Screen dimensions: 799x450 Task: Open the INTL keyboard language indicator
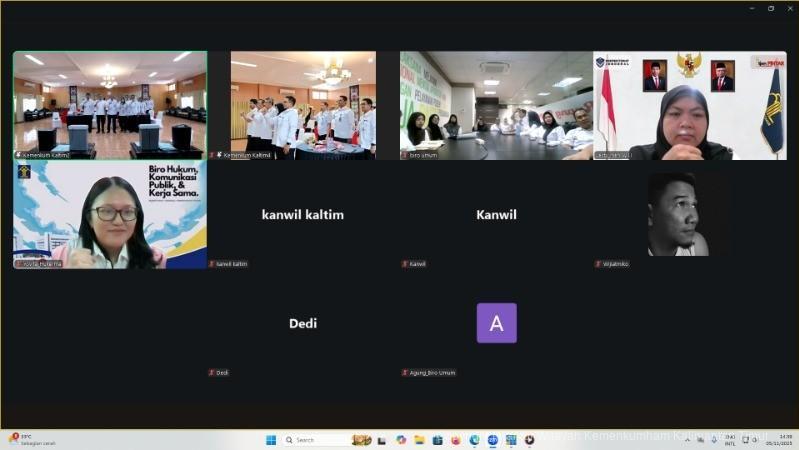pyautogui.click(x=729, y=440)
